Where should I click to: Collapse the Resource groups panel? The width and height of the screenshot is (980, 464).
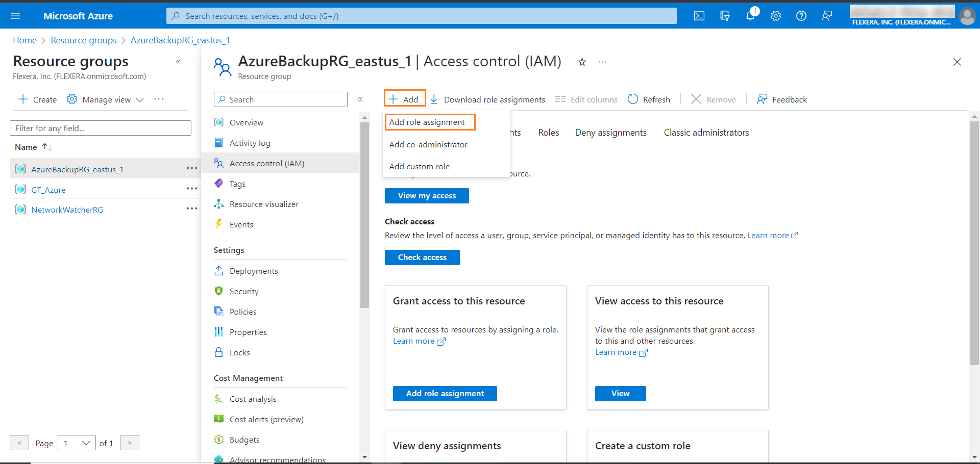click(178, 62)
